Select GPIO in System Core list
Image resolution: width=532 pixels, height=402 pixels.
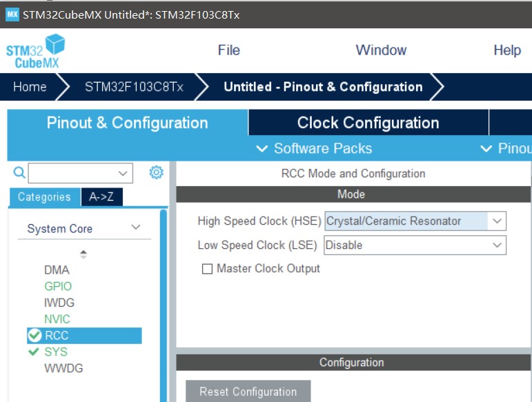[58, 286]
